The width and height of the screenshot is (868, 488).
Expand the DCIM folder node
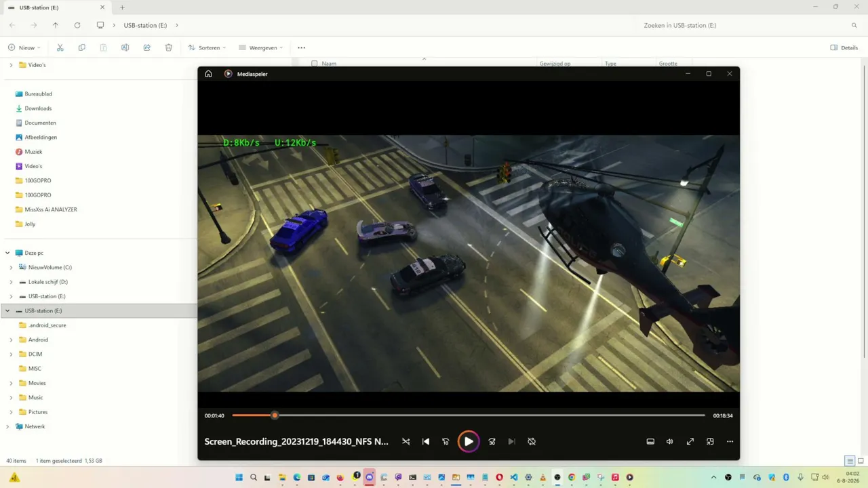[x=11, y=354]
